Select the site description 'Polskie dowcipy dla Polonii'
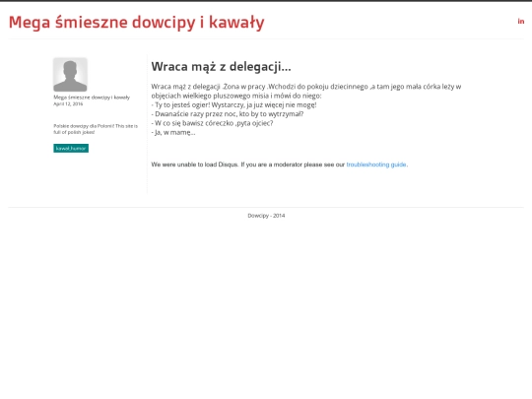532x399 pixels. point(96,129)
